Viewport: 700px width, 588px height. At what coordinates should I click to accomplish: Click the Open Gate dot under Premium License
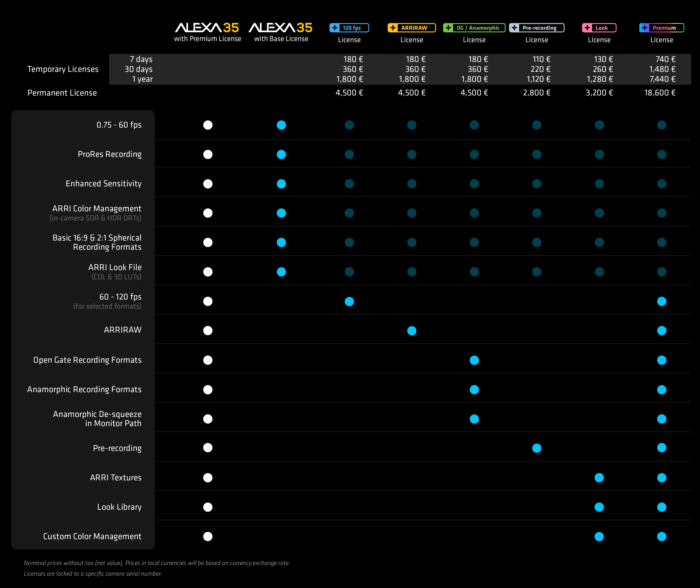pyautogui.click(x=661, y=360)
